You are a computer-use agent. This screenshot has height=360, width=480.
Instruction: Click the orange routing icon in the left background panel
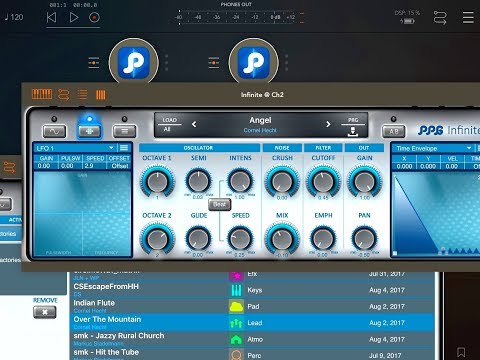[9, 167]
